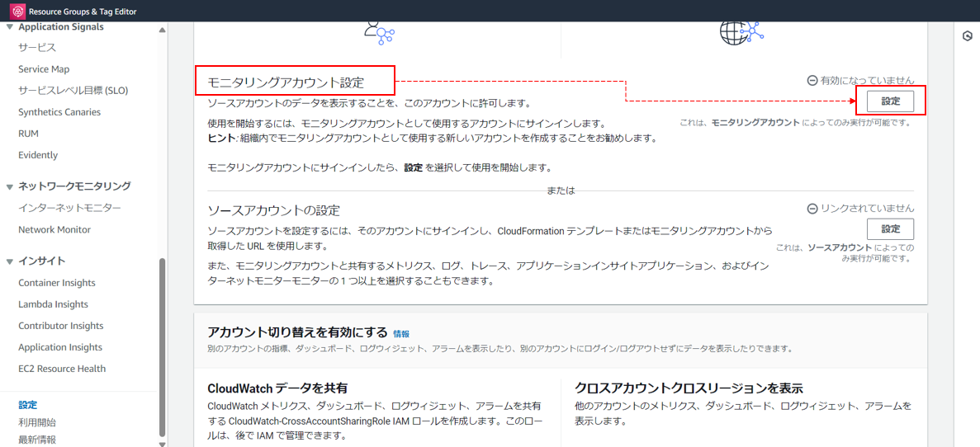Click the CloudWatch データを共有 heading

[x=277, y=388]
